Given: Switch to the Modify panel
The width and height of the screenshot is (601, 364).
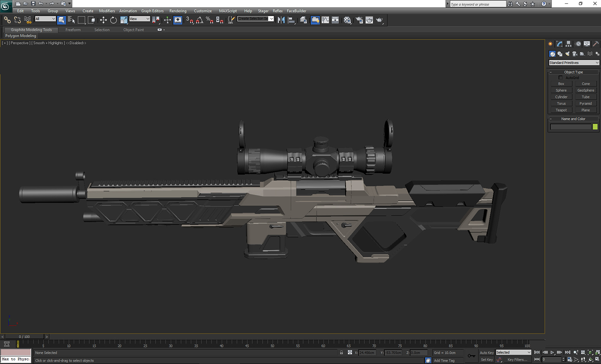Looking at the screenshot, I should [559, 43].
